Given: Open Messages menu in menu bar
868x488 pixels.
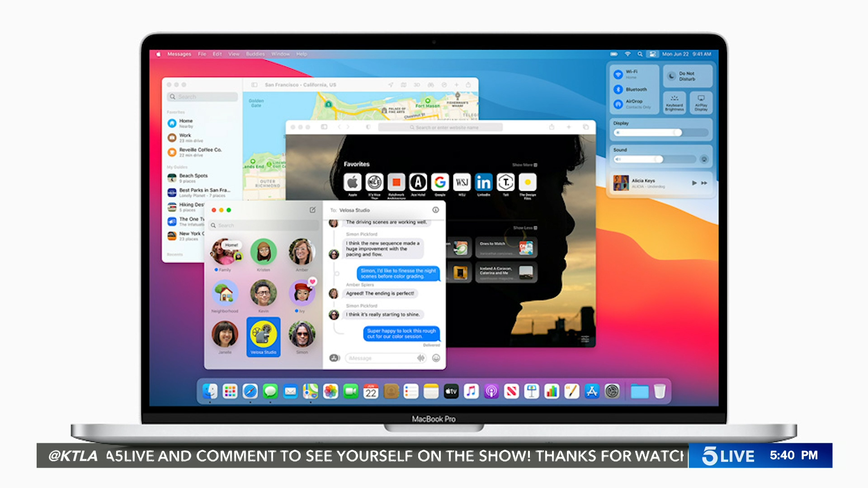Looking at the screenshot, I should point(179,54).
